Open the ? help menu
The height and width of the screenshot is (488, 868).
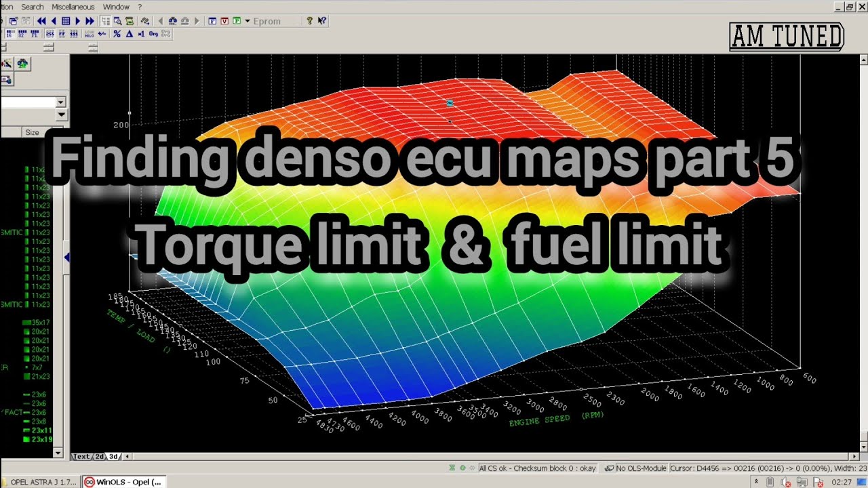(x=140, y=7)
